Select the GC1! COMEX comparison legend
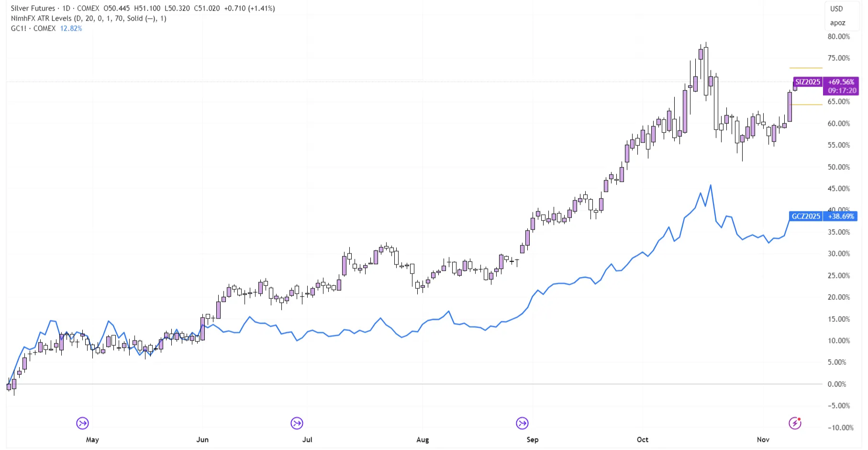The height and width of the screenshot is (450, 868). [33, 29]
